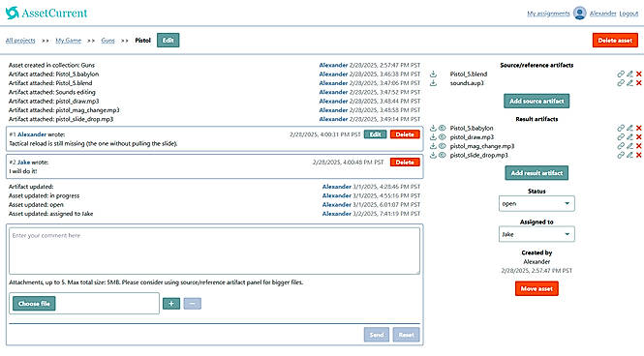The height and width of the screenshot is (356, 644).
Task: Open My Game breadcrumb link
Action: click(68, 41)
